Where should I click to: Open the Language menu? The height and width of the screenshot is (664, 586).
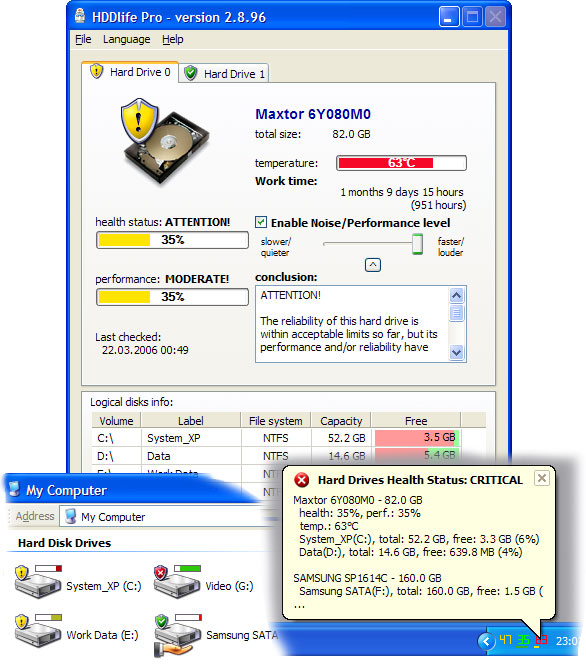pos(127,39)
